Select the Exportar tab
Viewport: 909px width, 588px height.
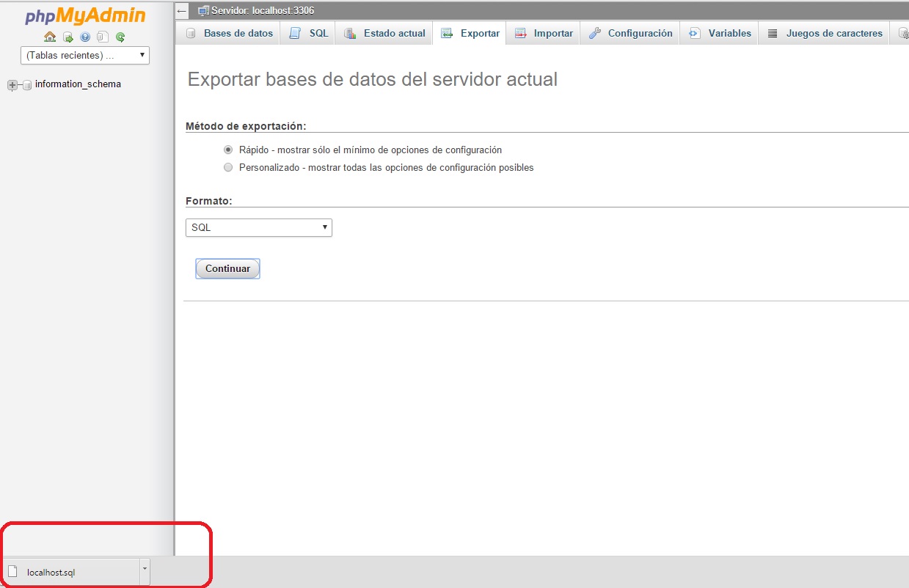(470, 33)
